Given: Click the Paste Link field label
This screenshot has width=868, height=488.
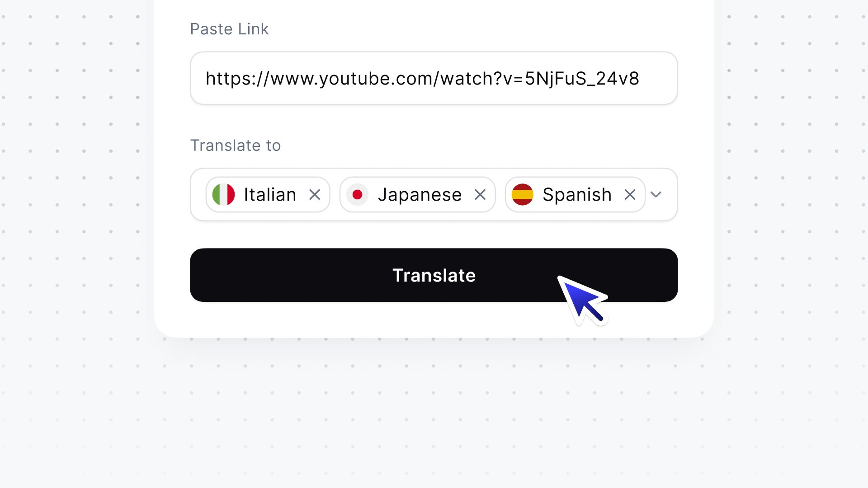Looking at the screenshot, I should 229,29.
